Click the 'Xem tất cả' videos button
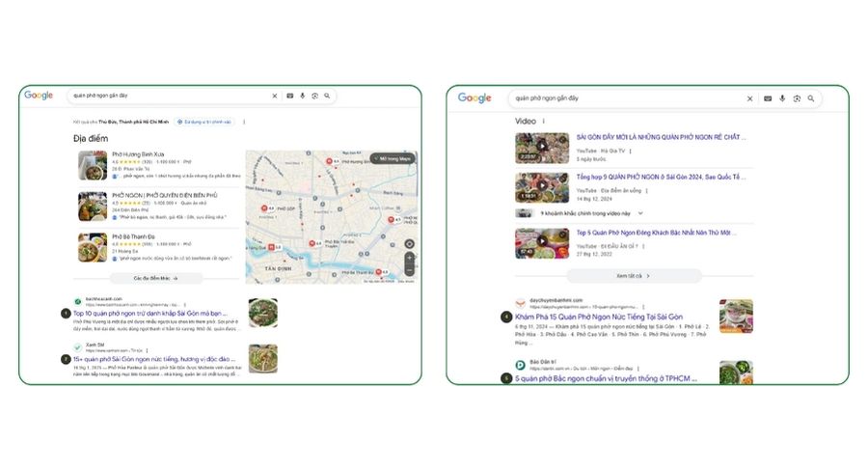The height and width of the screenshot is (470, 868). [x=634, y=275]
